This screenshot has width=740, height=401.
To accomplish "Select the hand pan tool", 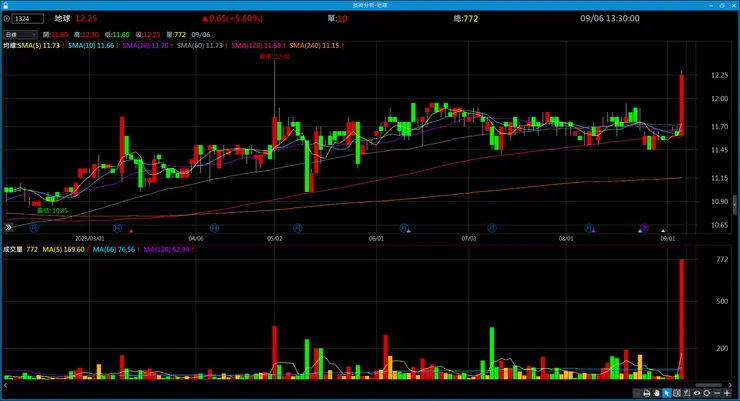I will point(656,393).
